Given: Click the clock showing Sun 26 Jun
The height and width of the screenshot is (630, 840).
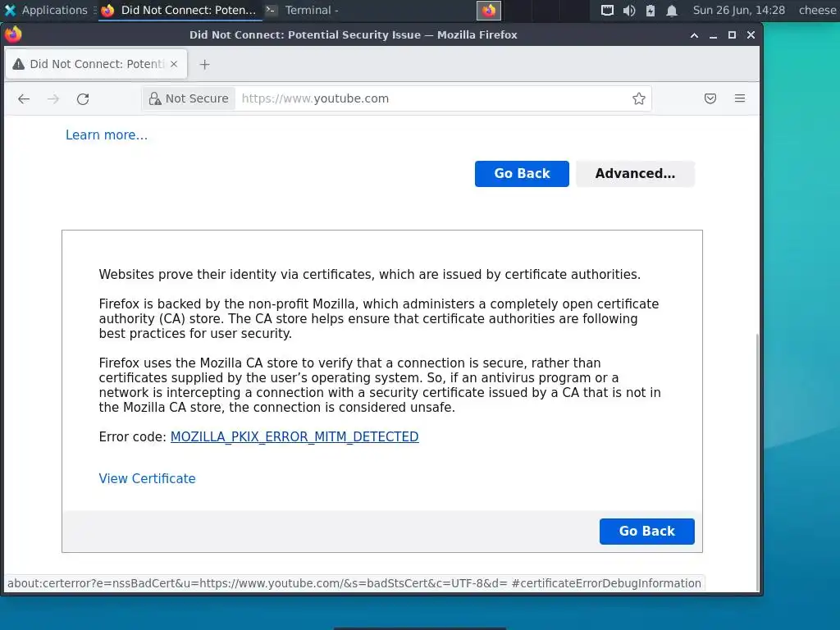Looking at the screenshot, I should pos(739,10).
